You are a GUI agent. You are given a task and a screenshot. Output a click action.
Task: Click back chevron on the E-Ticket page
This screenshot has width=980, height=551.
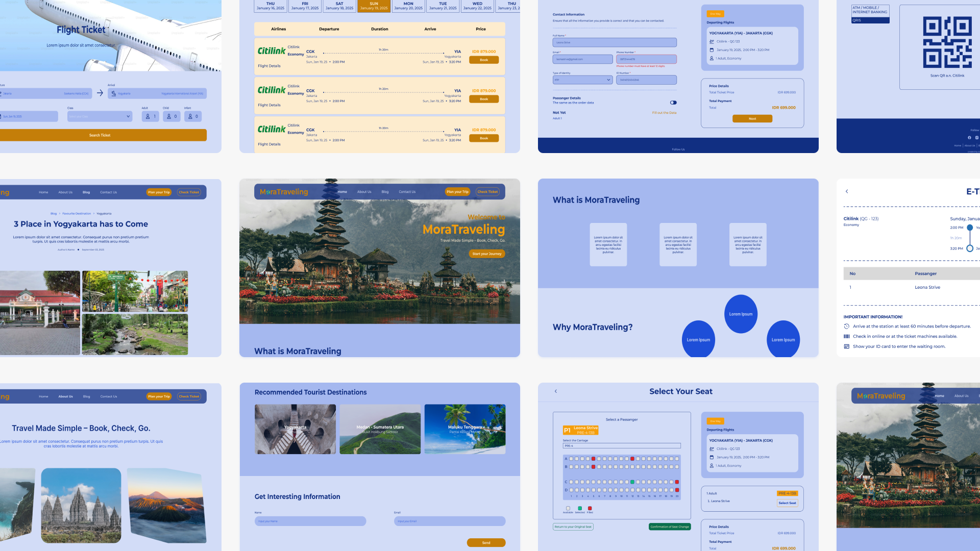847,191
